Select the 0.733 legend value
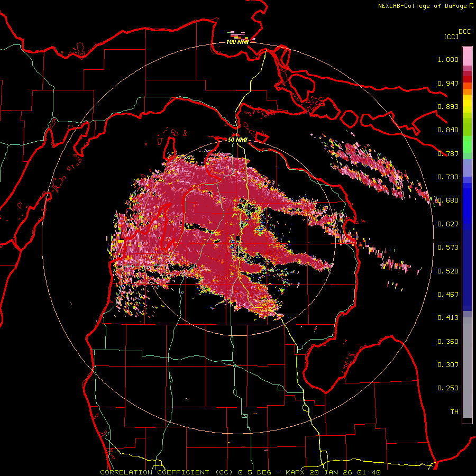The width and height of the screenshot is (476, 476). (448, 177)
